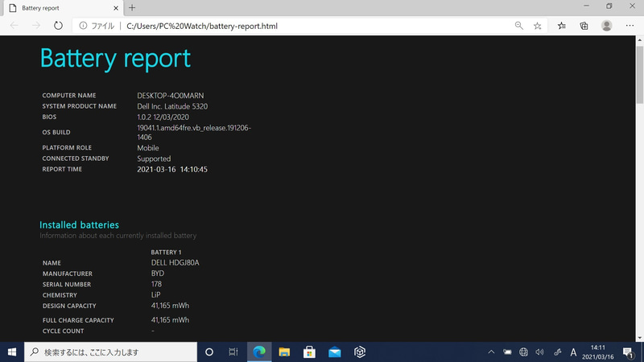
Task: Open Cortana circle icon
Action: [x=209, y=352]
